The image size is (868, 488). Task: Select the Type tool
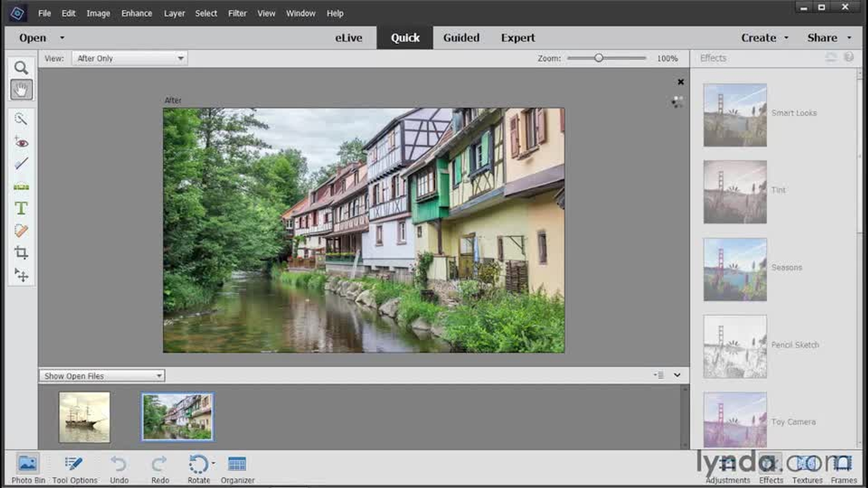pyautogui.click(x=21, y=208)
